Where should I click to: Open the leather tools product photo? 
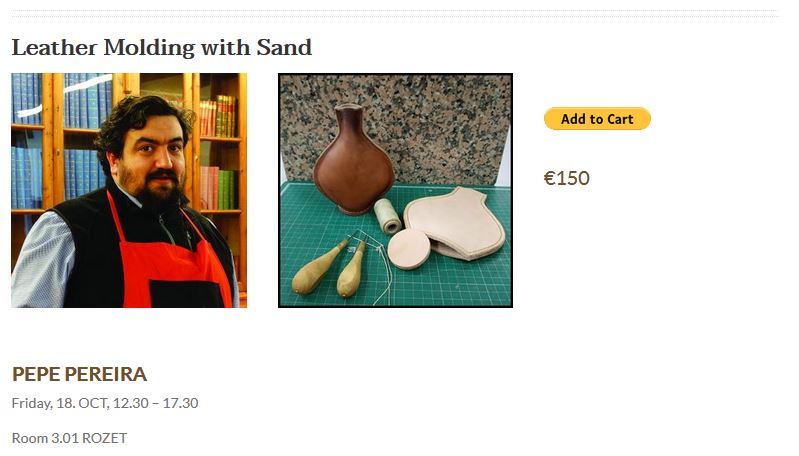[395, 191]
